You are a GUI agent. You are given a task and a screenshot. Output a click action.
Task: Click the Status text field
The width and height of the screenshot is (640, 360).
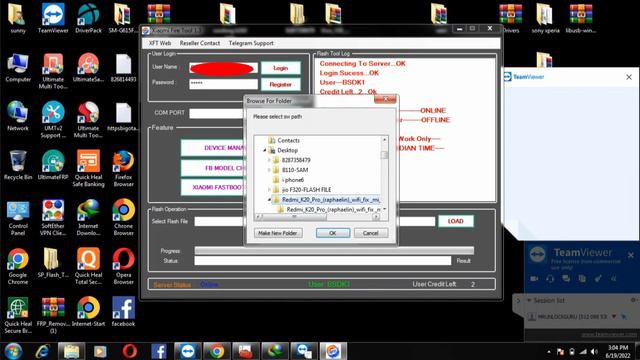point(322,260)
